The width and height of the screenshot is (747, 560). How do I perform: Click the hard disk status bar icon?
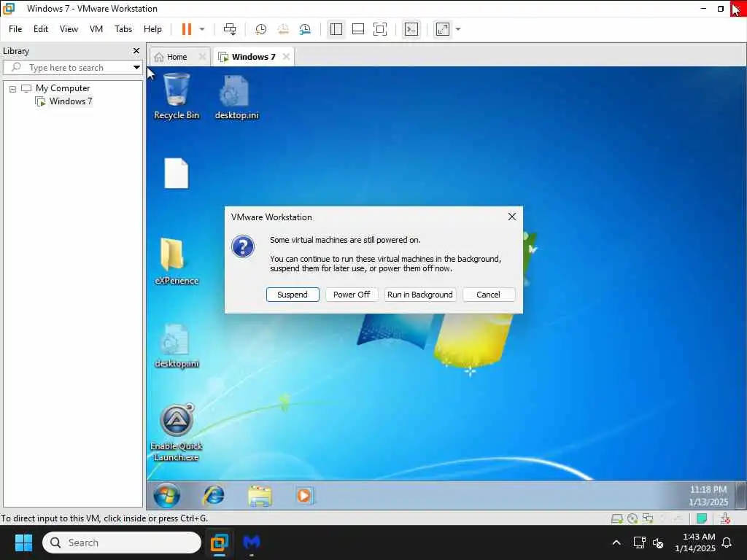[616, 518]
